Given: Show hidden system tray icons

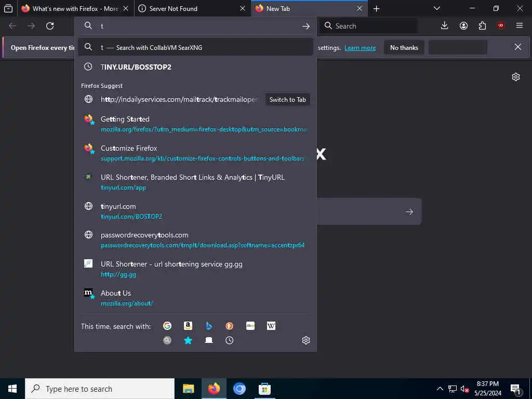Looking at the screenshot, I should coord(440,389).
